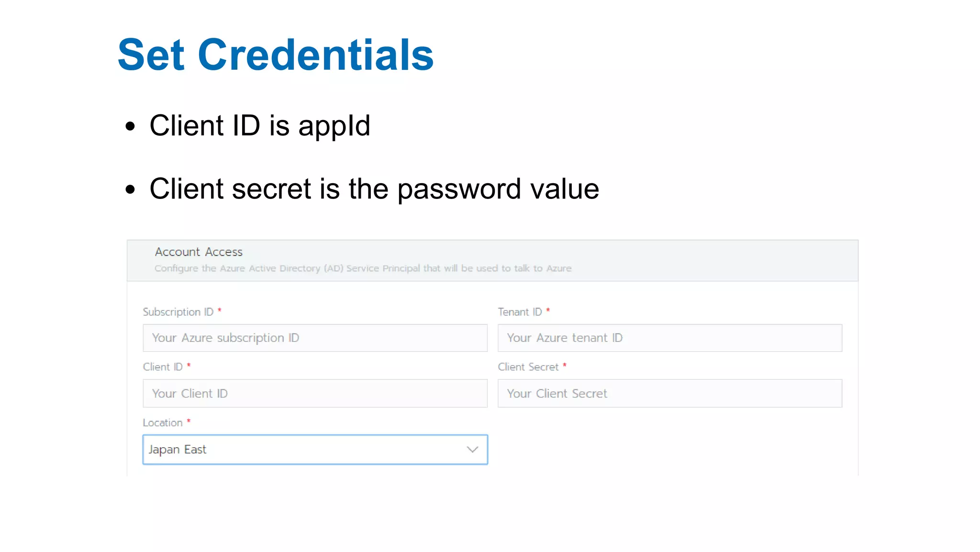Click the Client Secret field label
Image resolution: width=980 pixels, height=552 pixels.
(x=528, y=367)
